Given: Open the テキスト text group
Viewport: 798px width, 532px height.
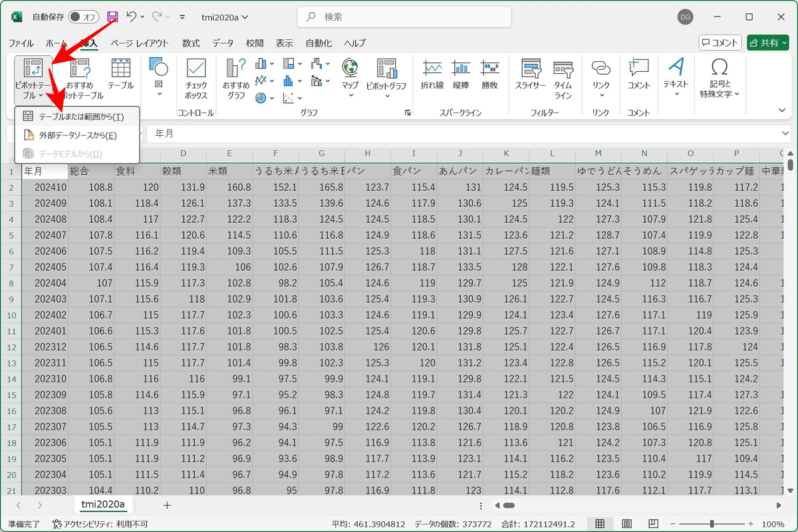Looking at the screenshot, I should pos(676,78).
